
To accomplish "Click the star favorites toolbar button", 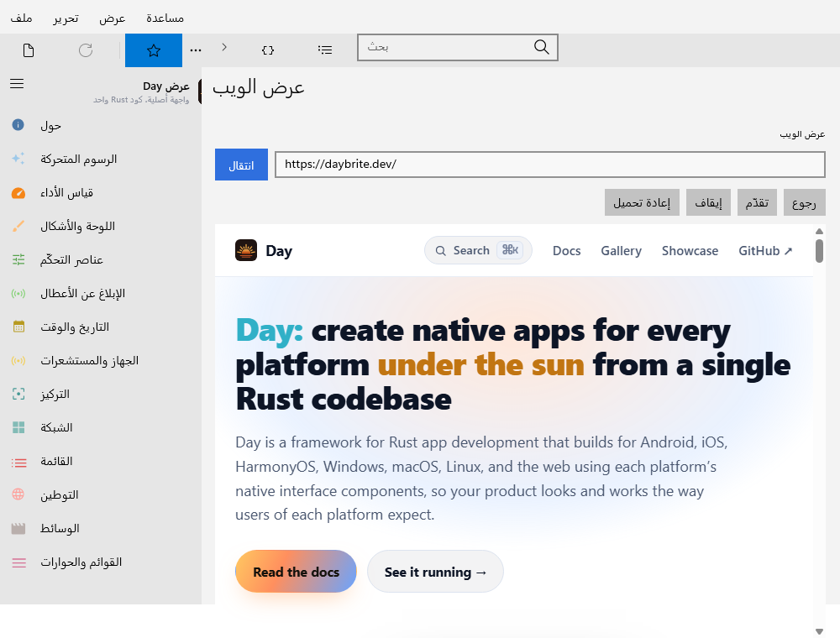I will tap(154, 50).
